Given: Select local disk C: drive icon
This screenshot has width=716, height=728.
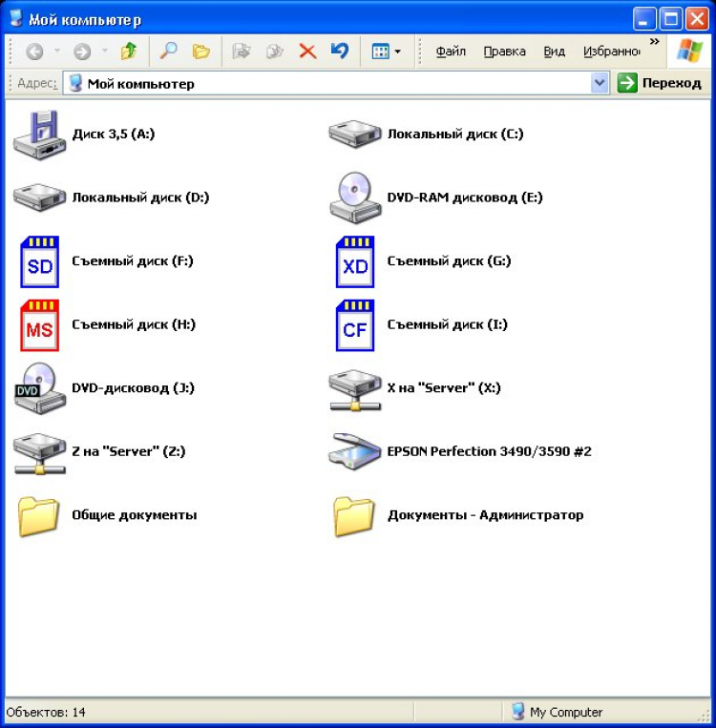Looking at the screenshot, I should tap(355, 135).
